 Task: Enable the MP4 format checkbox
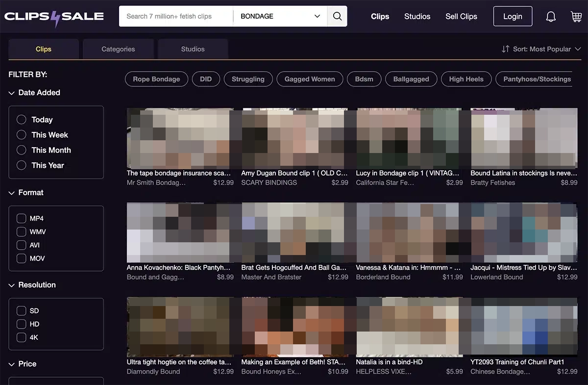tap(21, 218)
